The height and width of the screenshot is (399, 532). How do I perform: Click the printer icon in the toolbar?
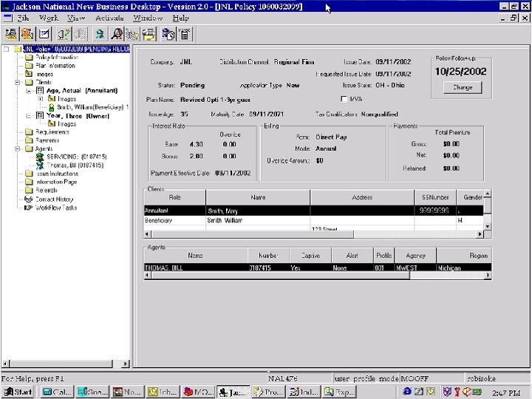tap(149, 34)
